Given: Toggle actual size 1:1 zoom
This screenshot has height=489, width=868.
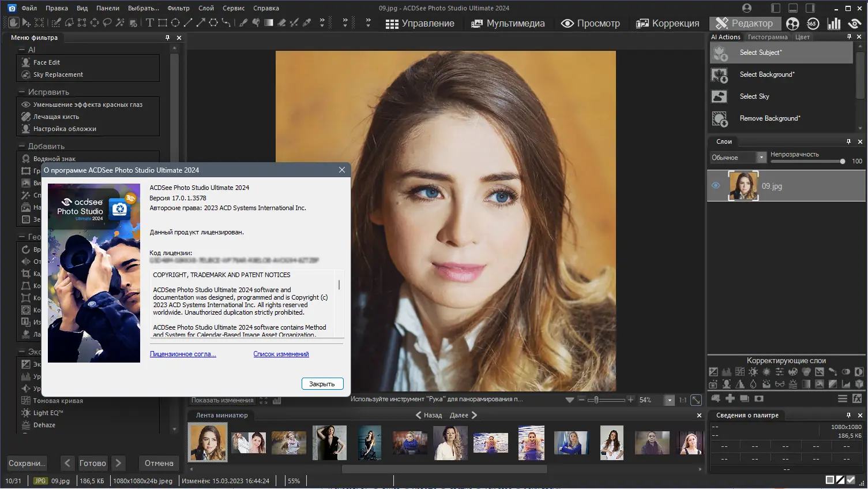Looking at the screenshot, I should click(683, 400).
